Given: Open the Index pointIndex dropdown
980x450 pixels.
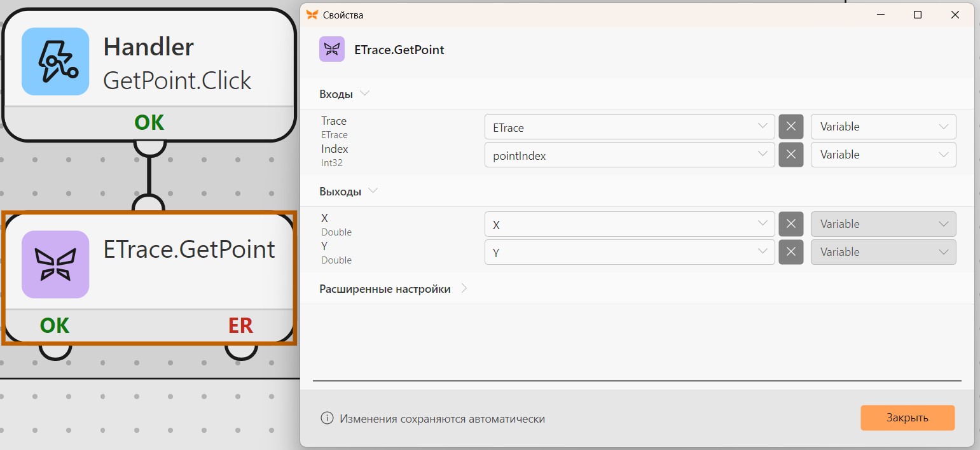Looking at the screenshot, I should point(630,155).
